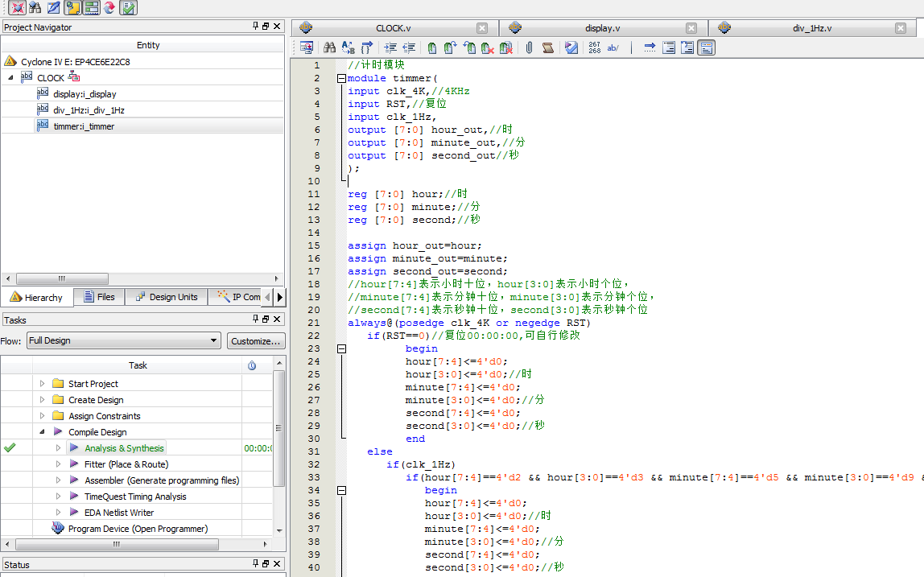
Task: Select div_1Hz:i_div_1Hz entity
Action: point(89,110)
